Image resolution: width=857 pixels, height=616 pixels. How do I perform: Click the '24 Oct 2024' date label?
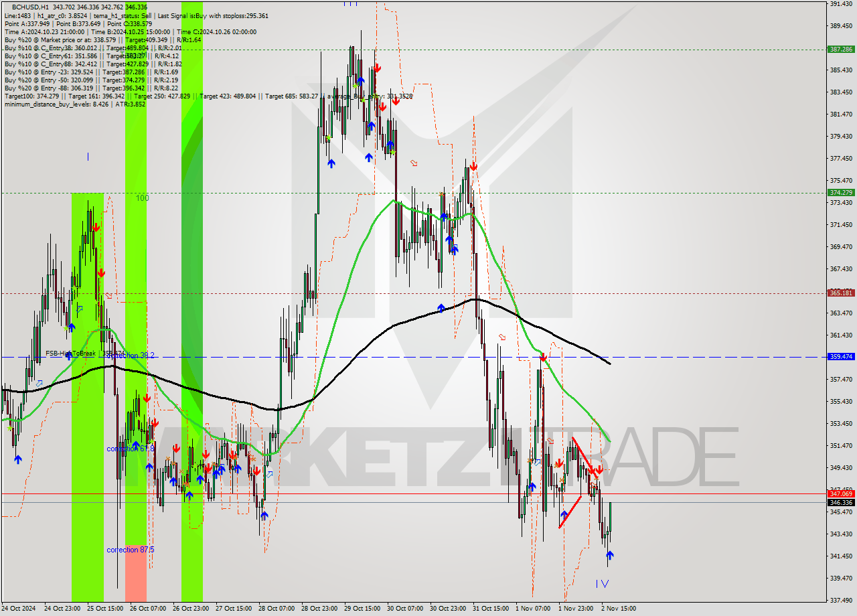click(18, 609)
